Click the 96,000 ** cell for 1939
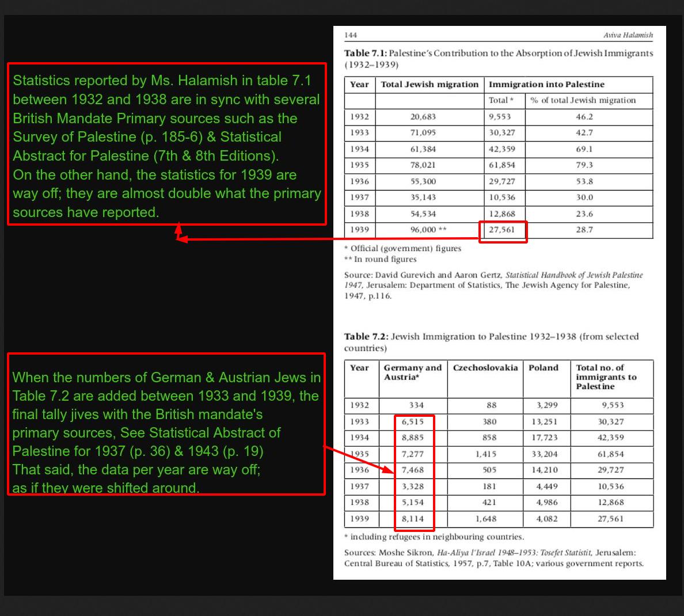The width and height of the screenshot is (684, 616). coord(428,230)
